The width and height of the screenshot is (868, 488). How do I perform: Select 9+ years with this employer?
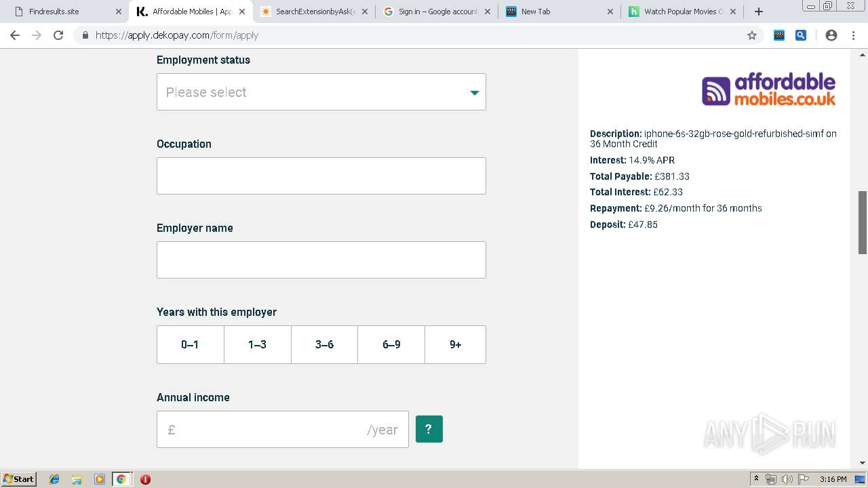455,344
